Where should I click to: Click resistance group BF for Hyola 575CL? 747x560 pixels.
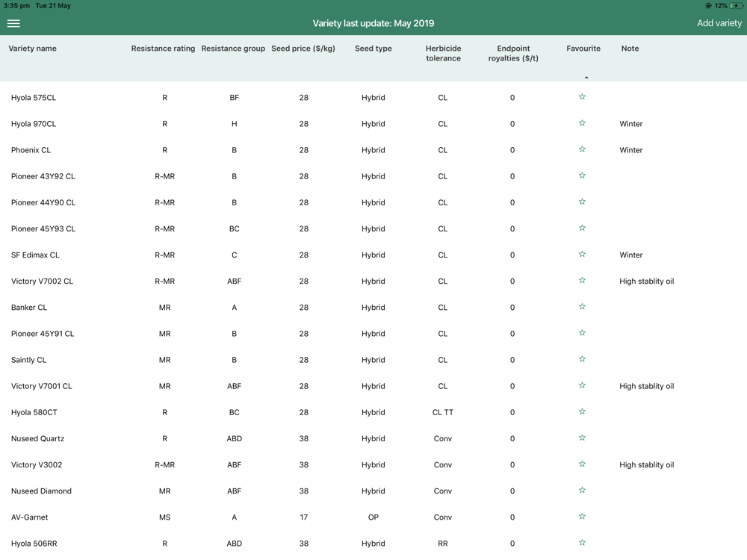pyautogui.click(x=234, y=98)
